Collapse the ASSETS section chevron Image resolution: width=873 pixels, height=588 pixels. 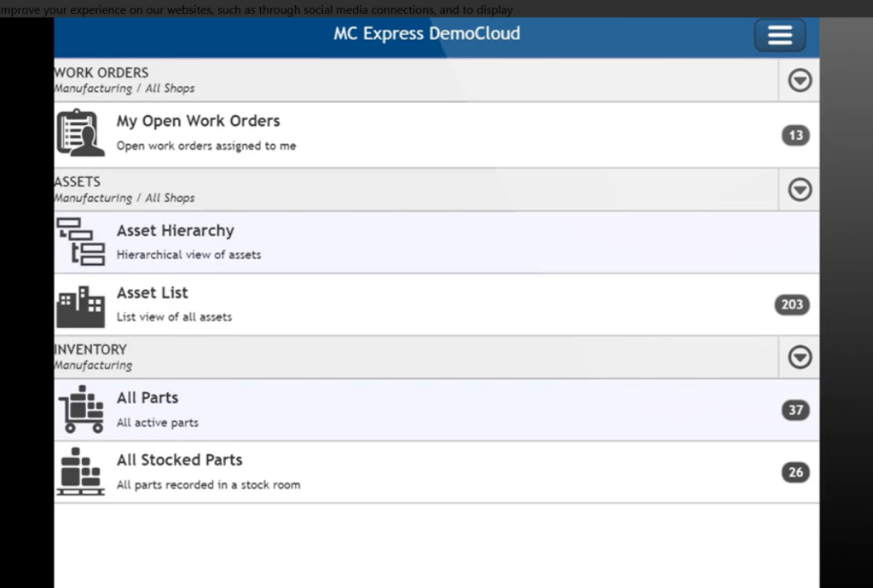[x=799, y=189]
